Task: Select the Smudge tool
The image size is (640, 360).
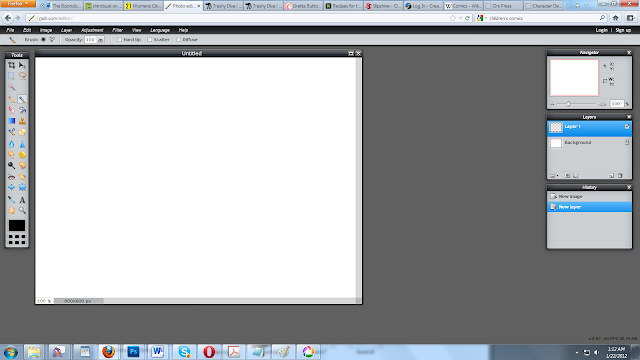Action: click(x=11, y=155)
